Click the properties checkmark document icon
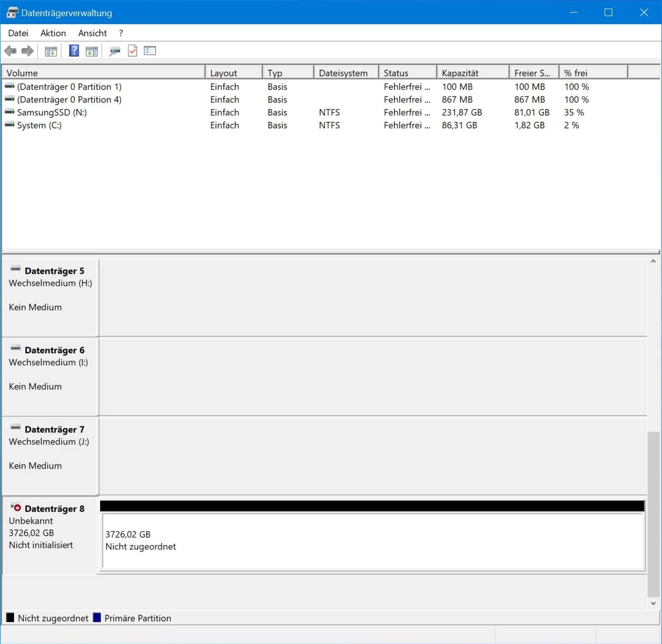Screen dimensions: 662x644 [x=132, y=50]
